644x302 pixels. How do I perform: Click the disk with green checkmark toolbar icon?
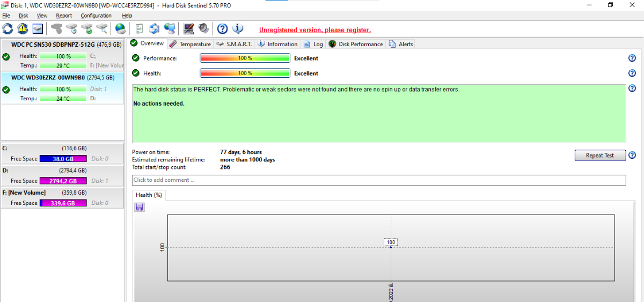pyautogui.click(x=86, y=28)
